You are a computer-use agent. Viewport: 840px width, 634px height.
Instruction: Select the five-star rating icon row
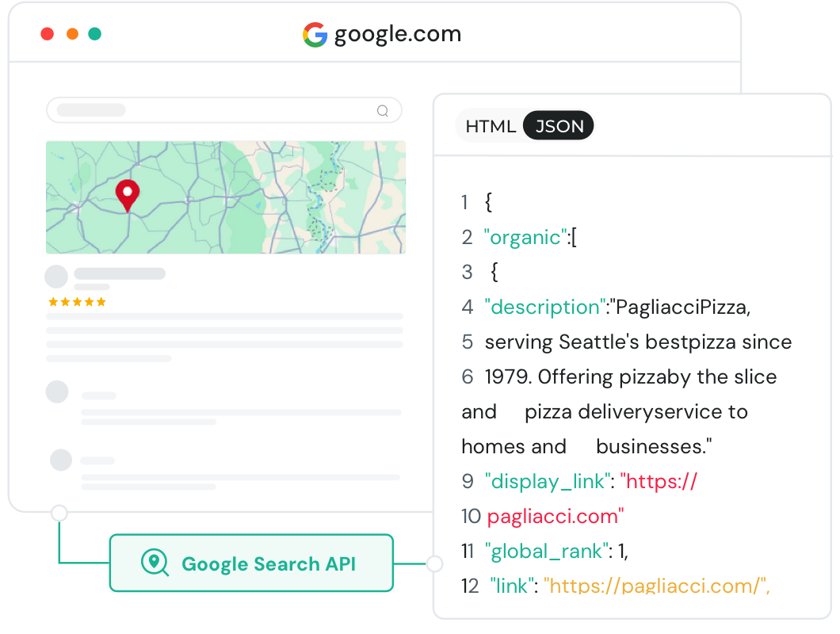[77, 301]
